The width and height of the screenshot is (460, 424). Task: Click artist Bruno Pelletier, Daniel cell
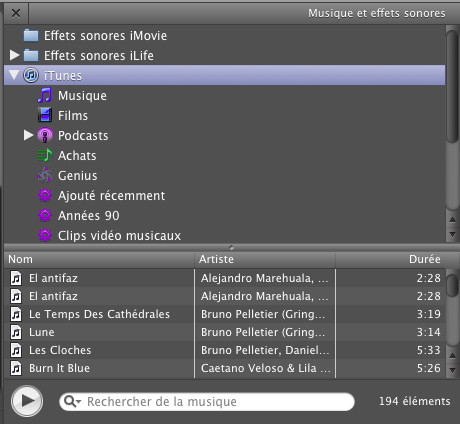265,350
